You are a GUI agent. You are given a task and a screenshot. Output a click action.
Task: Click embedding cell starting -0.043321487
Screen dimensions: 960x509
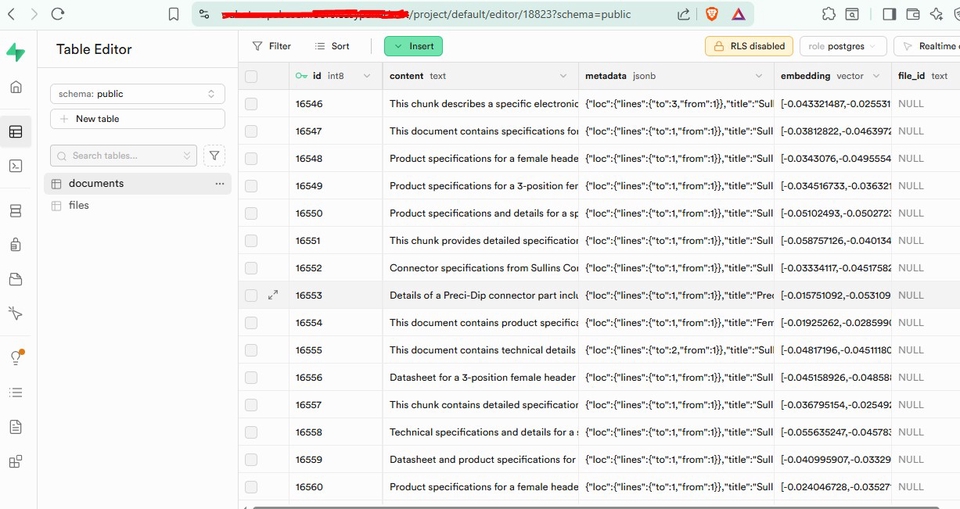(833, 104)
